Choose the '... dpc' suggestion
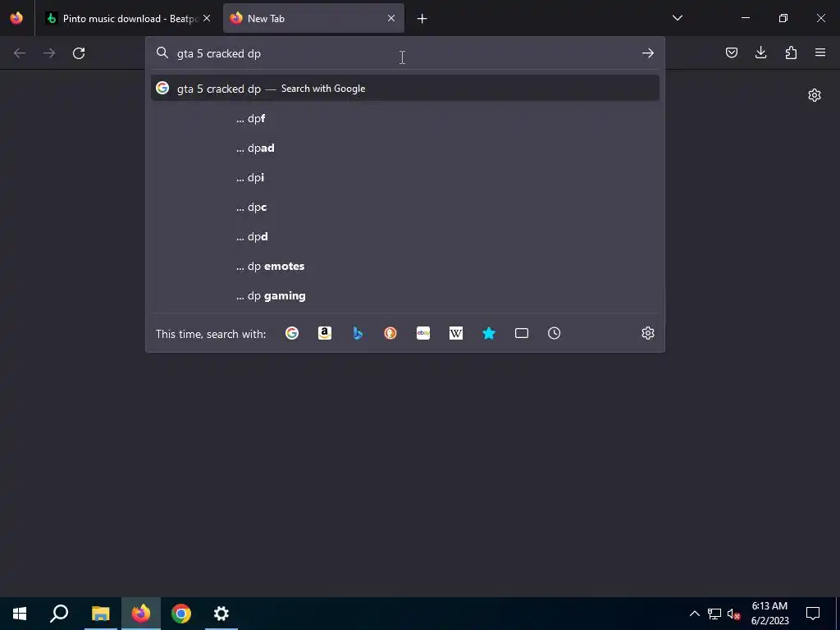The image size is (840, 630). coord(405,207)
